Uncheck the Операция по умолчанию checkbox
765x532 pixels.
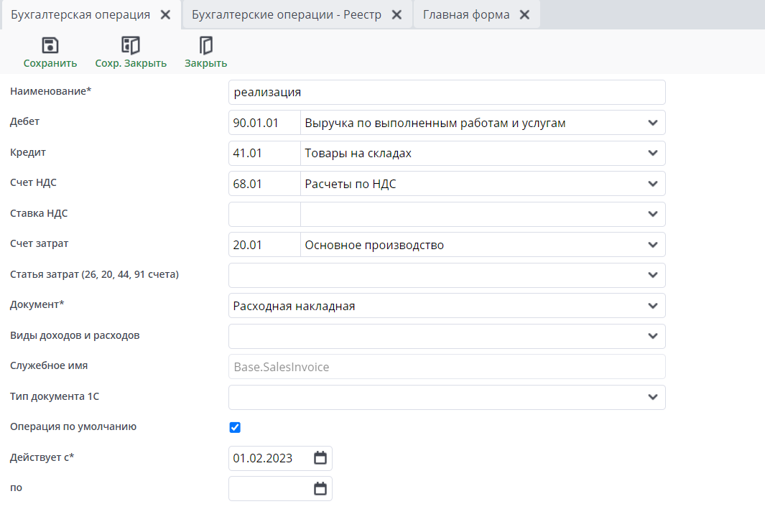[235, 428]
